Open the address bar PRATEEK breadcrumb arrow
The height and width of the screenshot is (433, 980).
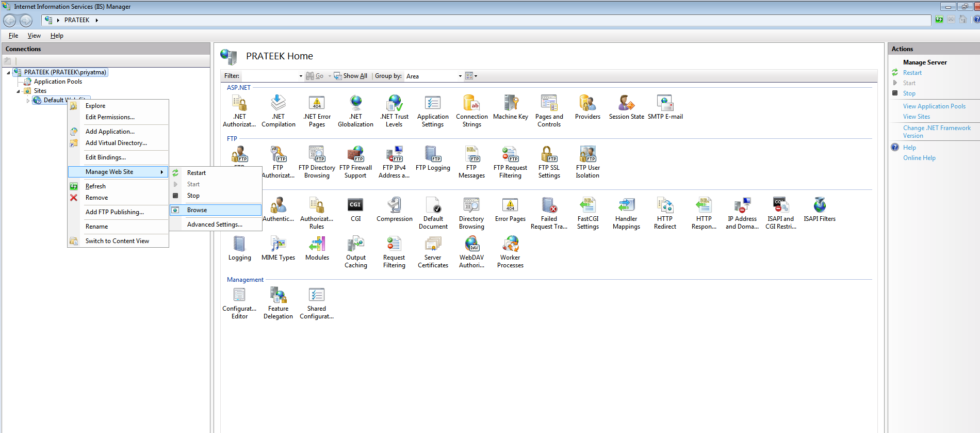pos(96,20)
